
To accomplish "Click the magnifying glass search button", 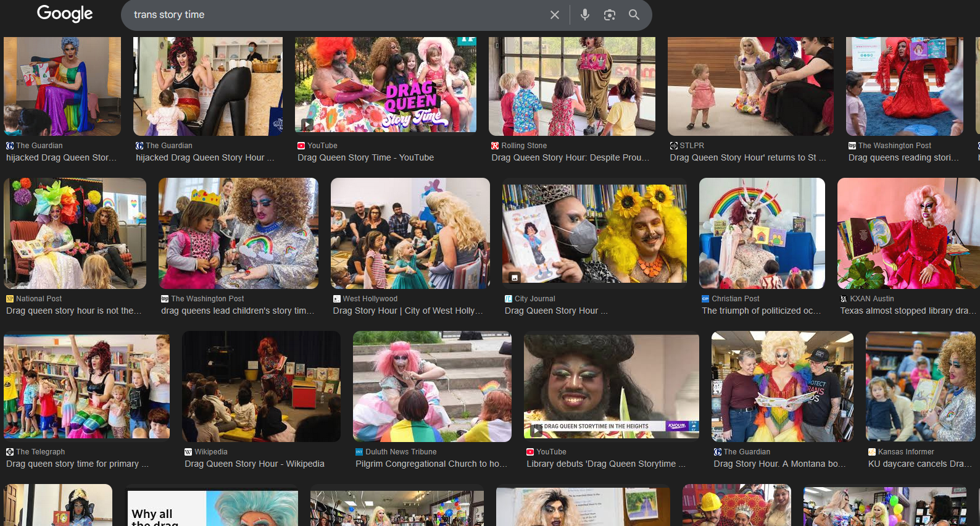I will tap(634, 15).
